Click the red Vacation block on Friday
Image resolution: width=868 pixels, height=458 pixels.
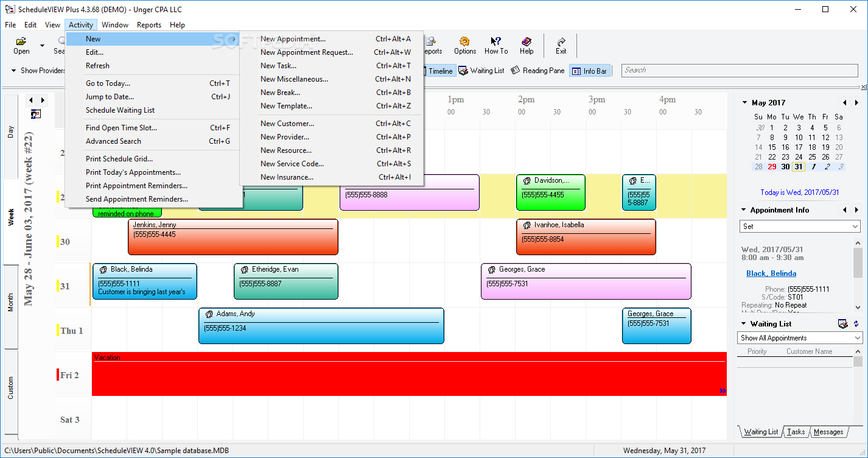coord(409,374)
